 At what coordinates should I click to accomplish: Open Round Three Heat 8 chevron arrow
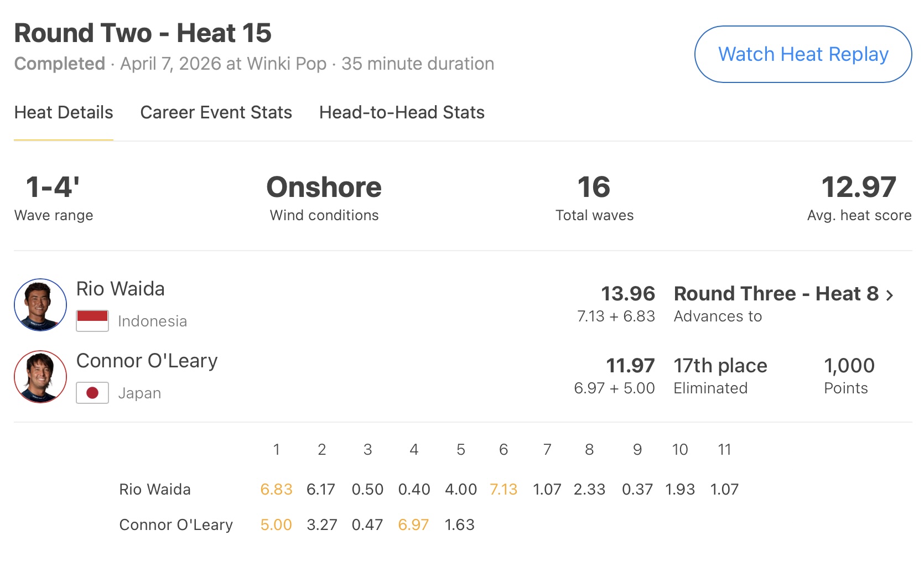coord(890,295)
